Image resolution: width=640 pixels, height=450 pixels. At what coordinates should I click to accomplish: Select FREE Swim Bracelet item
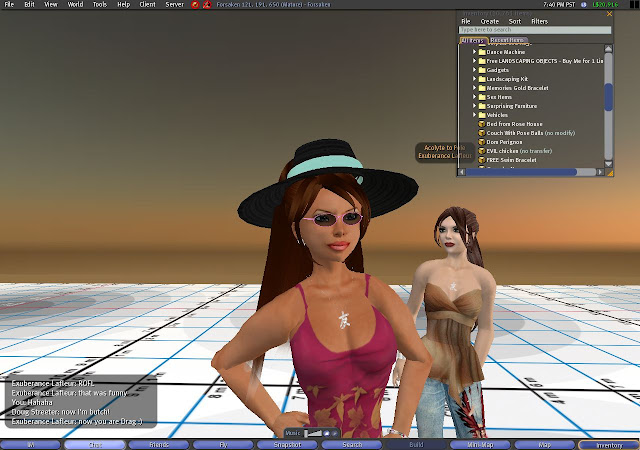coord(511,160)
